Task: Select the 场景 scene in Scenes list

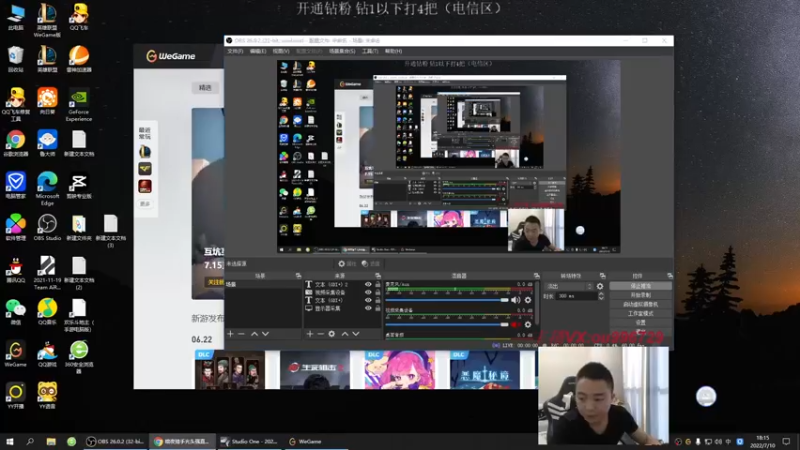Action: coord(263,284)
